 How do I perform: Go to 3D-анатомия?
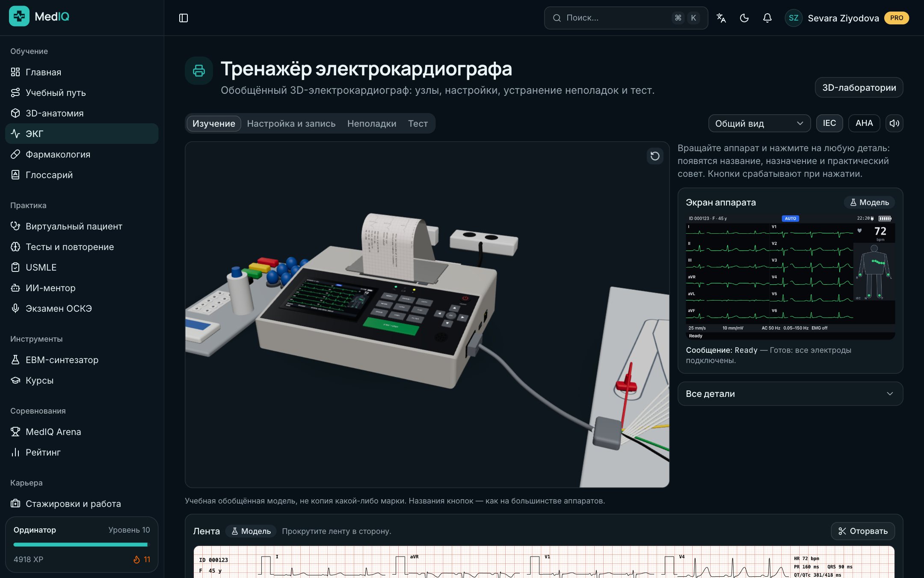pyautogui.click(x=82, y=113)
